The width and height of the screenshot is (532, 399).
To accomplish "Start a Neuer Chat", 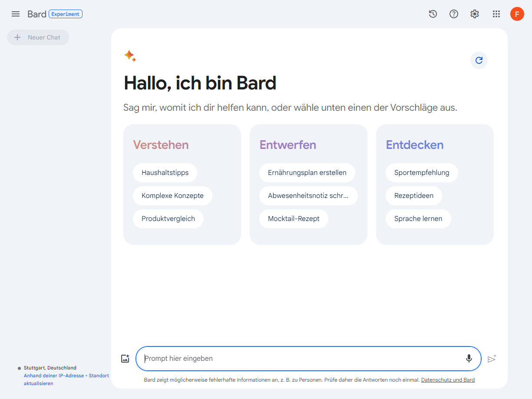I will [38, 37].
